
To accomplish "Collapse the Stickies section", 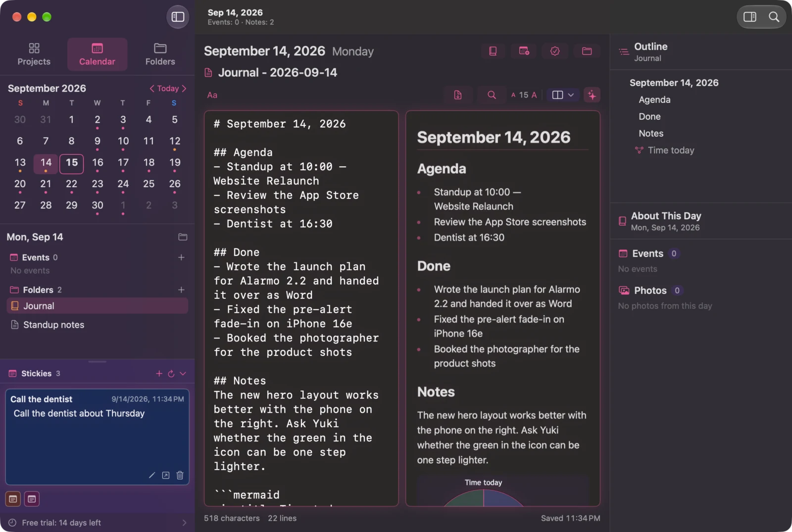I will tap(183, 374).
